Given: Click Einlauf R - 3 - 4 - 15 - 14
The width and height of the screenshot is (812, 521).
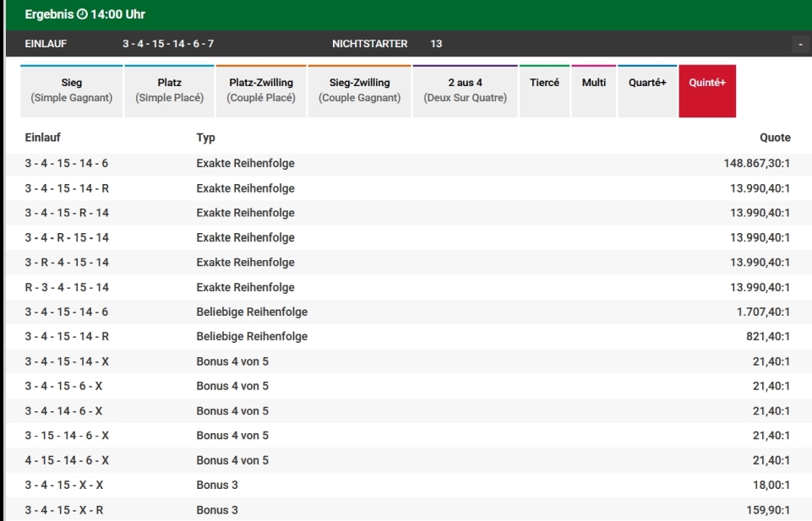Looking at the screenshot, I should pyautogui.click(x=67, y=287).
